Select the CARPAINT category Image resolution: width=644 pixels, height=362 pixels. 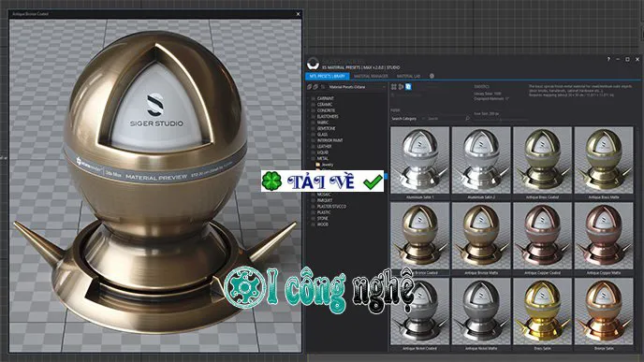click(x=326, y=98)
